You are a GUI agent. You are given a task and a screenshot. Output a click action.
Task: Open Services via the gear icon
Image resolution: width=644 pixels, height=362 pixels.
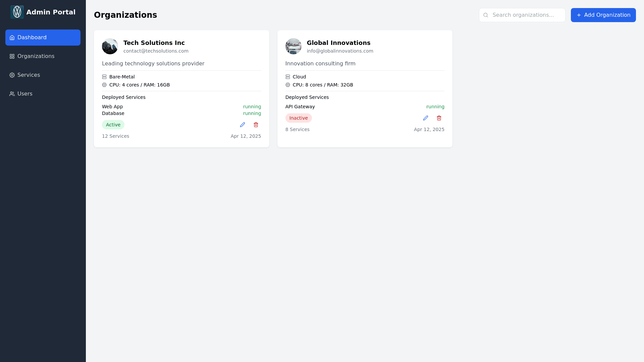[12, 75]
